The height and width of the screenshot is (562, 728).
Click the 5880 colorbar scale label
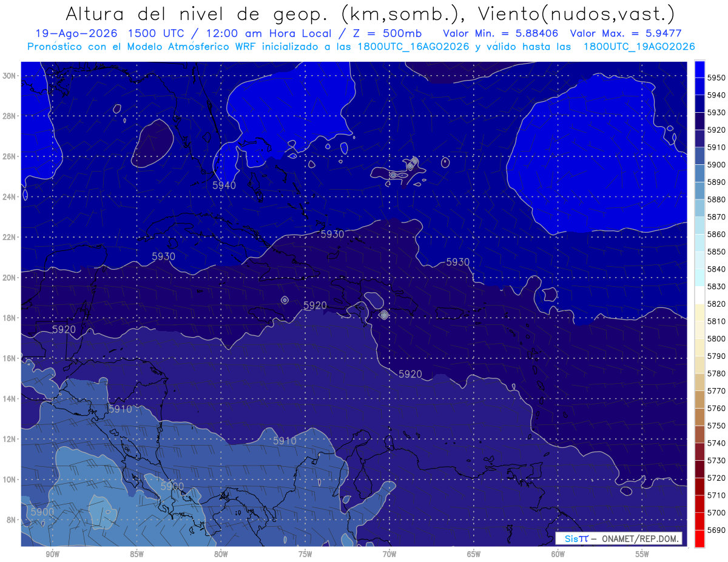click(x=716, y=199)
